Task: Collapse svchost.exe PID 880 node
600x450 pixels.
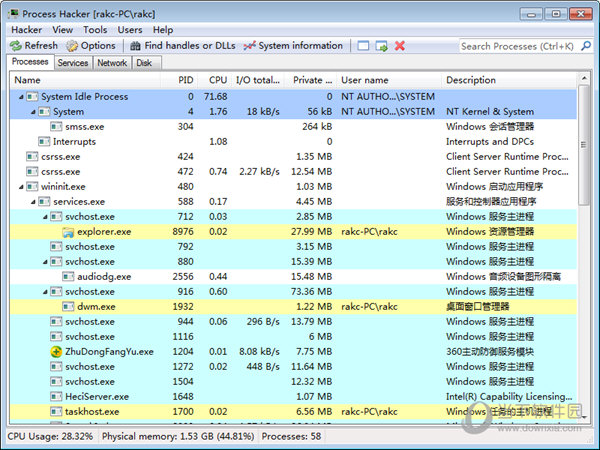Action: click(x=45, y=262)
